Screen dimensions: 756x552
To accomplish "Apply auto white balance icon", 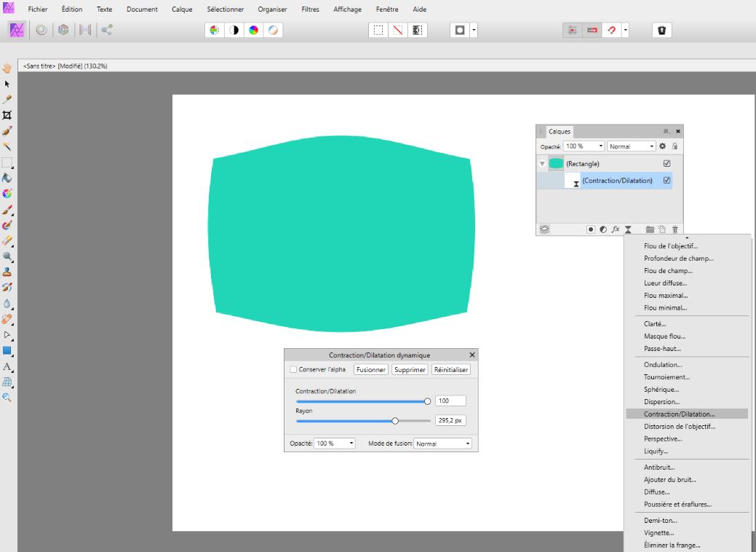I will [x=273, y=31].
